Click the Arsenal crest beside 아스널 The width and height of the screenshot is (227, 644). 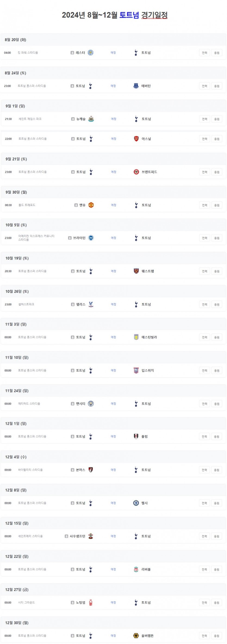[136, 139]
